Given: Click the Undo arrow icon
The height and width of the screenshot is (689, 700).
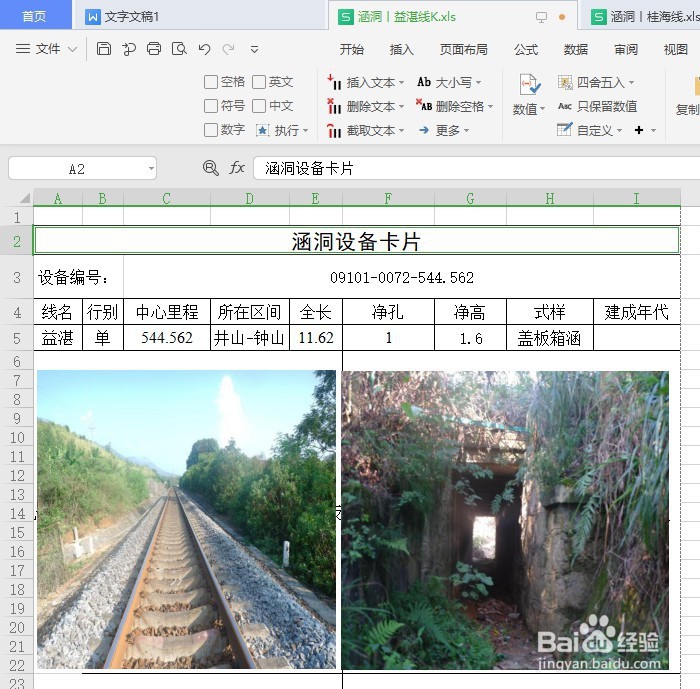Looking at the screenshot, I should (x=204, y=49).
